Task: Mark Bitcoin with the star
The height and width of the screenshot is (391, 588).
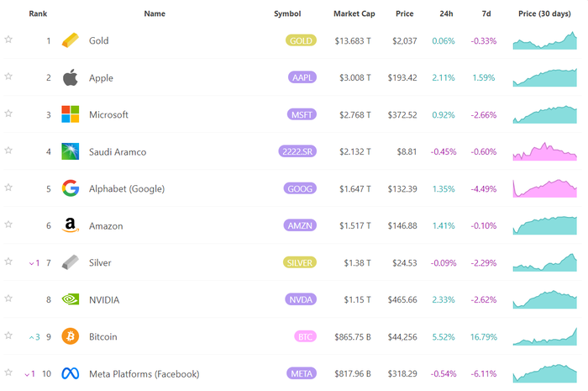Action: [x=8, y=336]
